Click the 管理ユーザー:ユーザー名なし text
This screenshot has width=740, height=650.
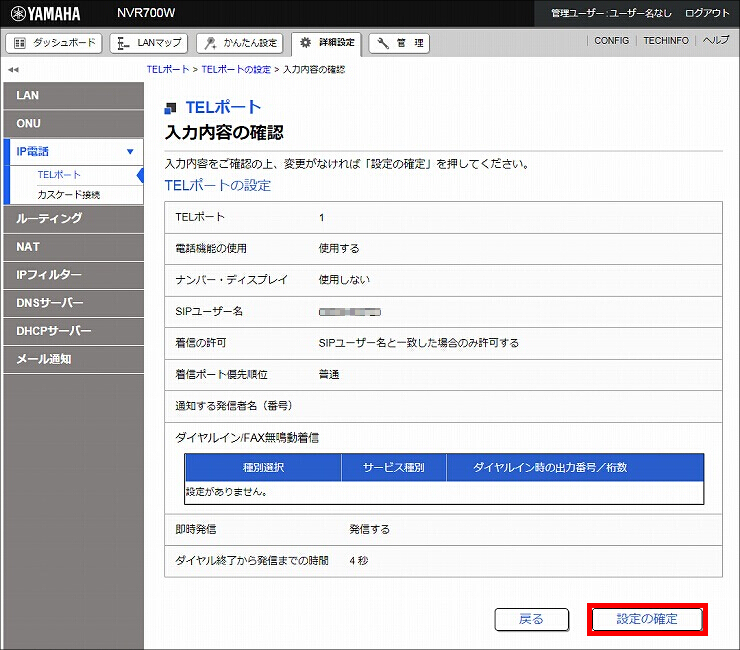(611, 13)
